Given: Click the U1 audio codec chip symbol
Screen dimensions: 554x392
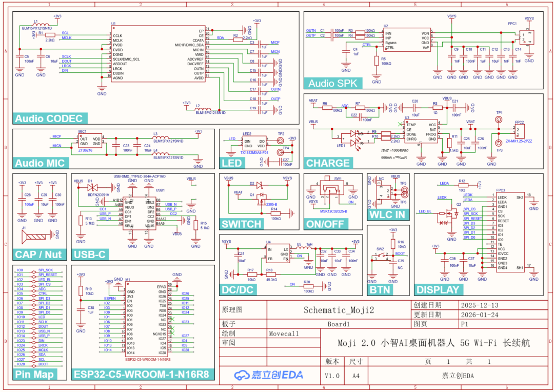Looking at the screenshot, I should click(159, 54).
